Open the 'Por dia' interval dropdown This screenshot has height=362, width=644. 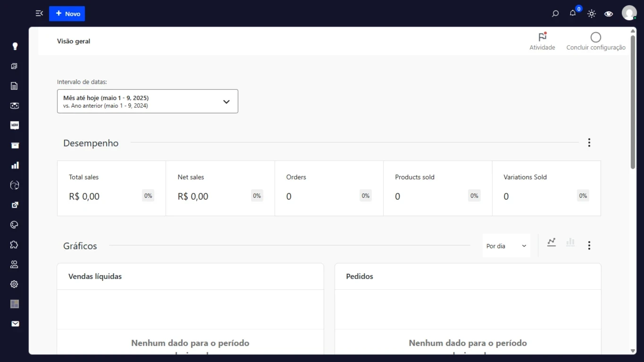pyautogui.click(x=506, y=246)
